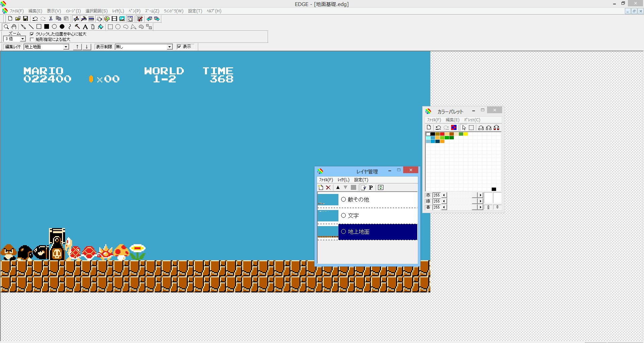The image size is (644, 343).
Task: Undo using the main toolbar arrow
Action: (35, 19)
